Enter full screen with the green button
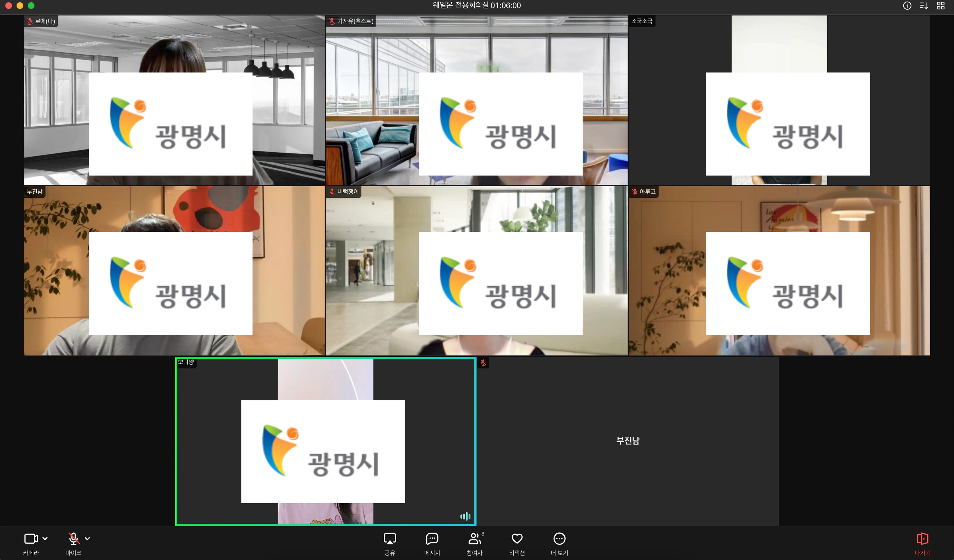The image size is (954, 560). pos(31,6)
